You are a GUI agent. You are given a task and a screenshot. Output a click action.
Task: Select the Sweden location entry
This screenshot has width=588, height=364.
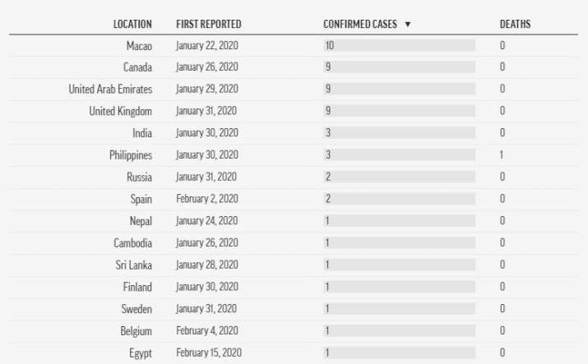[137, 309]
